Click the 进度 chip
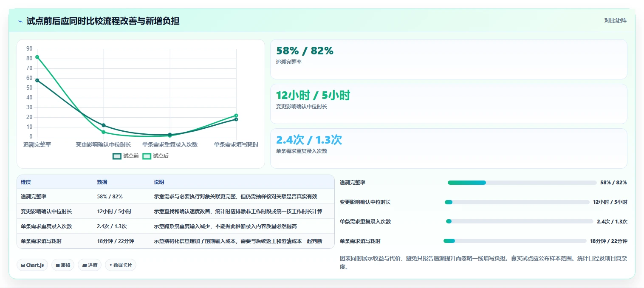The height and width of the screenshot is (288, 644). tap(90, 265)
